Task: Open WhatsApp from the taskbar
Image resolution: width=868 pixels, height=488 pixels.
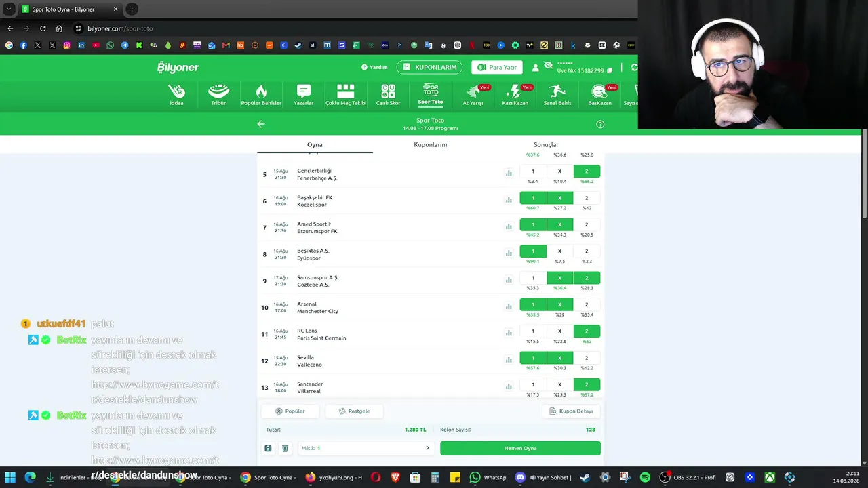Action: (488, 477)
